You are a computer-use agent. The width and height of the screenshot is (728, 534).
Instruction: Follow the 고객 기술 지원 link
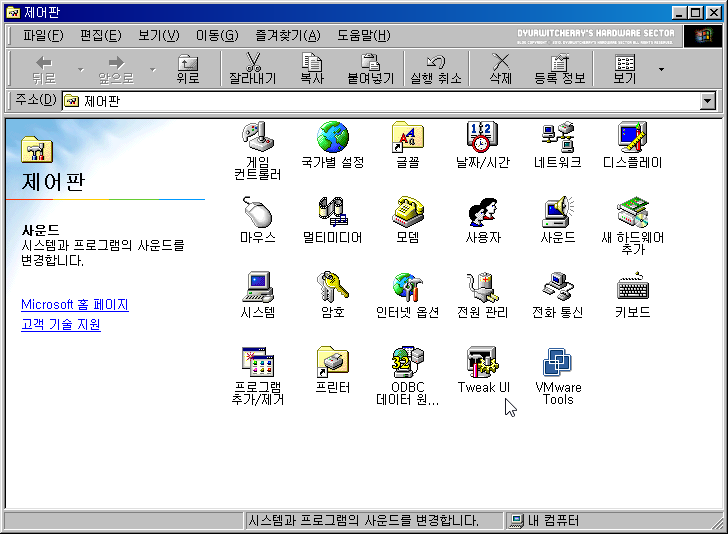[61, 324]
